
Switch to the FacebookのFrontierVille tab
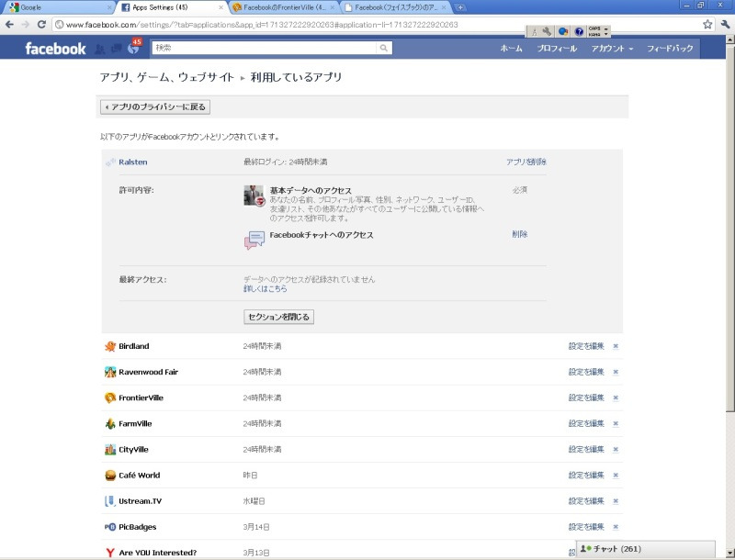tap(284, 7)
